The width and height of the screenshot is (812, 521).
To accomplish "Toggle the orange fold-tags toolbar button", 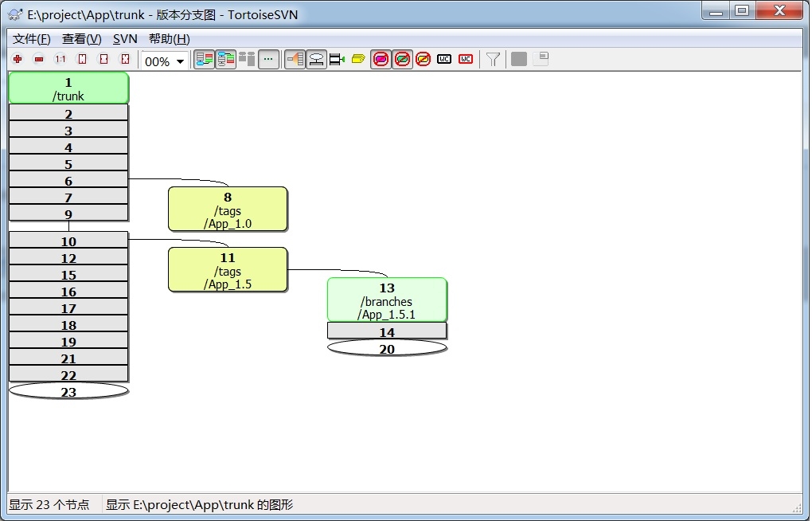I will (295, 59).
